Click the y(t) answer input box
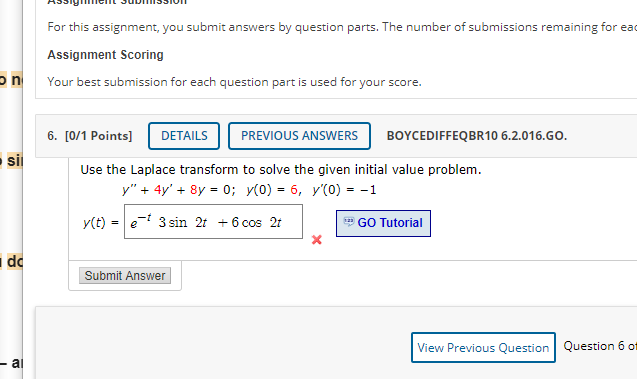637x379 pixels. tap(213, 221)
